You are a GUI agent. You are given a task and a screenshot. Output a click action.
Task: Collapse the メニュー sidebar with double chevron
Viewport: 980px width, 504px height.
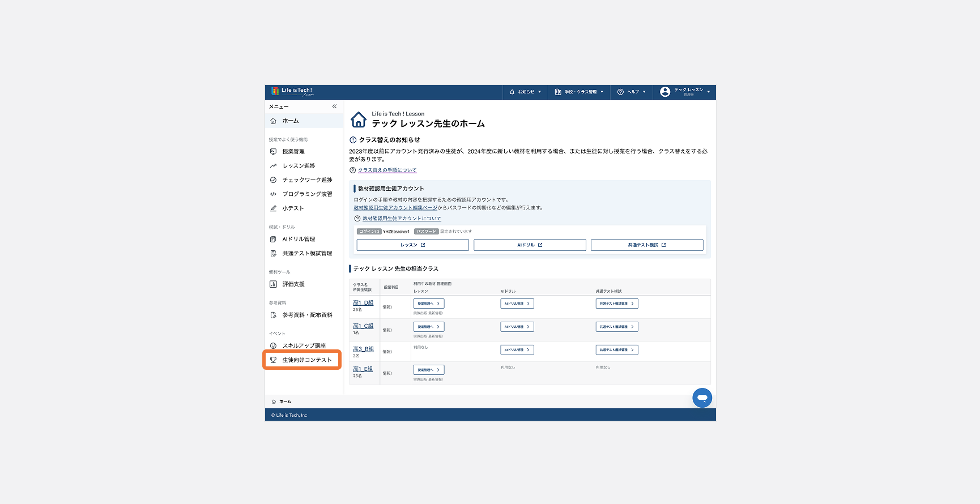click(334, 106)
